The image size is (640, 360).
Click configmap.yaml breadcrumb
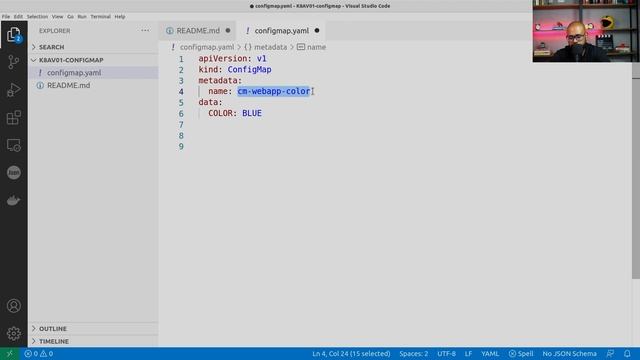tap(207, 47)
